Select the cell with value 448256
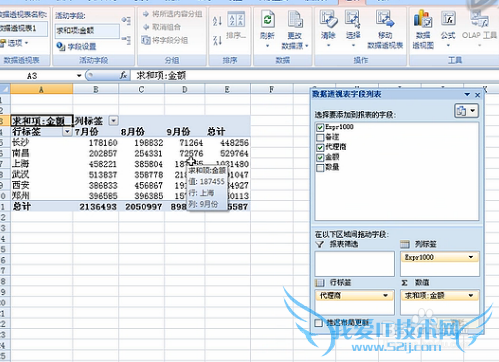Viewport: 499px width, 362px height. click(228, 143)
